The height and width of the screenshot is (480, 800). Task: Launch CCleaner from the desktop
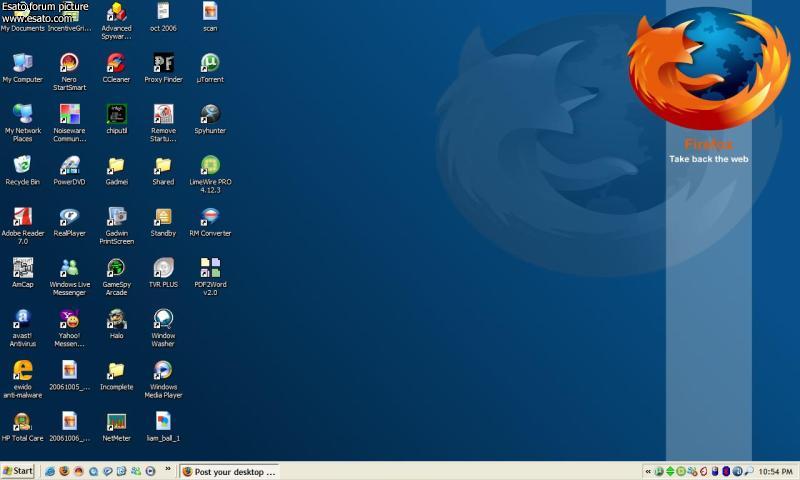116,67
